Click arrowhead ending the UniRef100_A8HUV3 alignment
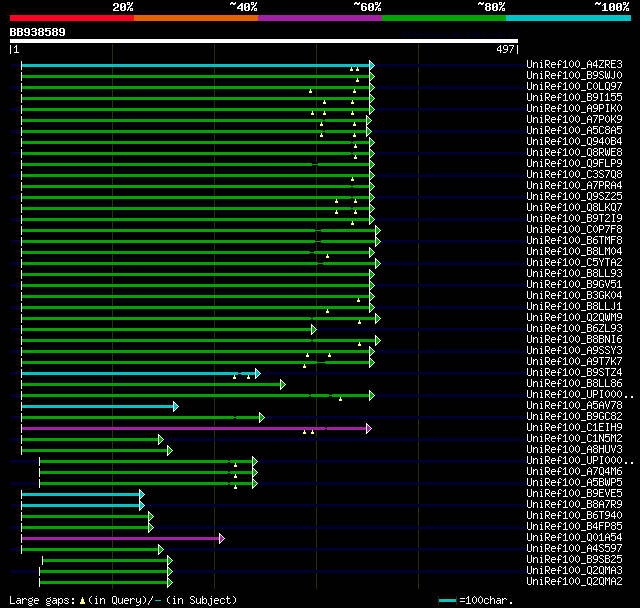Image resolution: width=640 pixels, height=608 pixels. pyautogui.click(x=170, y=450)
